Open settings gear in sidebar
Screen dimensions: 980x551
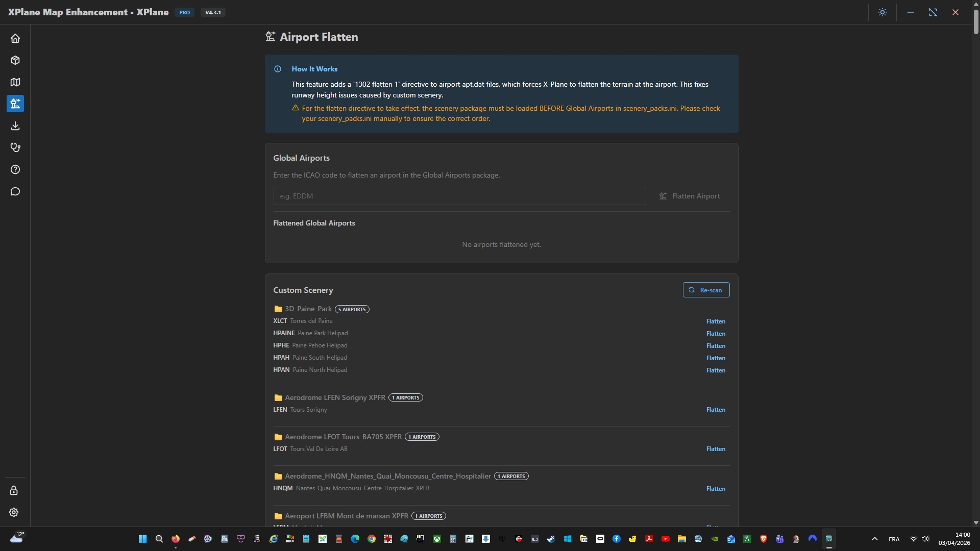click(x=14, y=512)
